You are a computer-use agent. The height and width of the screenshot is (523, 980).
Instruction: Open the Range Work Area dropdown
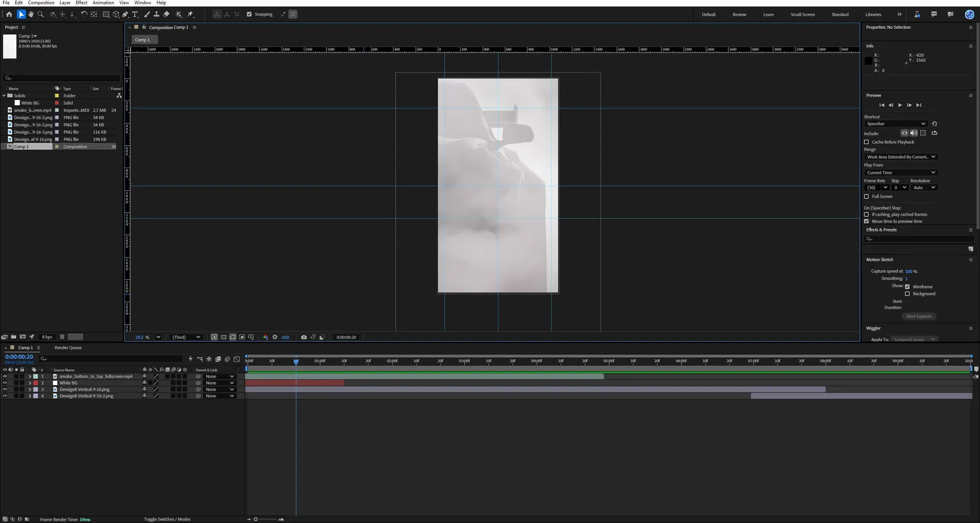901,157
